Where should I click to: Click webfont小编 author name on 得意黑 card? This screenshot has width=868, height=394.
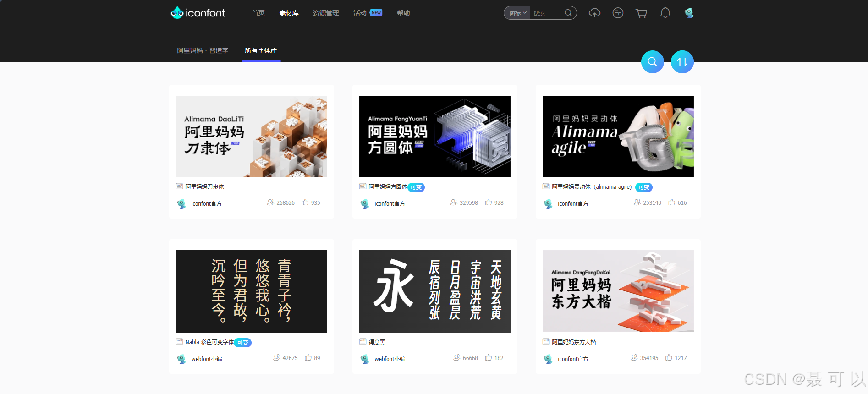(x=390, y=359)
